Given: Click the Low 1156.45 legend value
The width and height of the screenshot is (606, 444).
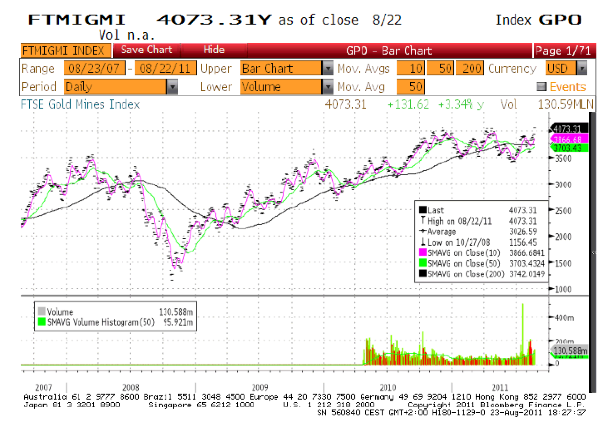Looking at the screenshot, I should coord(523,242).
